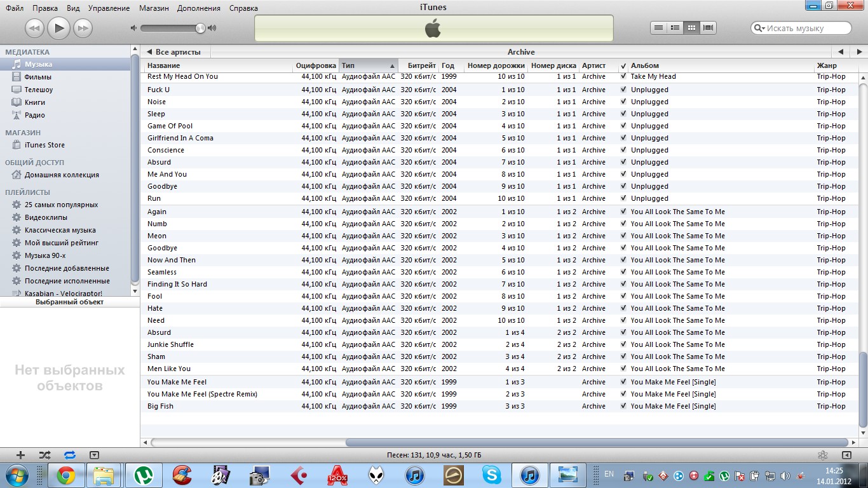This screenshot has width=868, height=488.
Task: Sort songs by the Альбом column
Action: pyautogui.click(x=721, y=65)
